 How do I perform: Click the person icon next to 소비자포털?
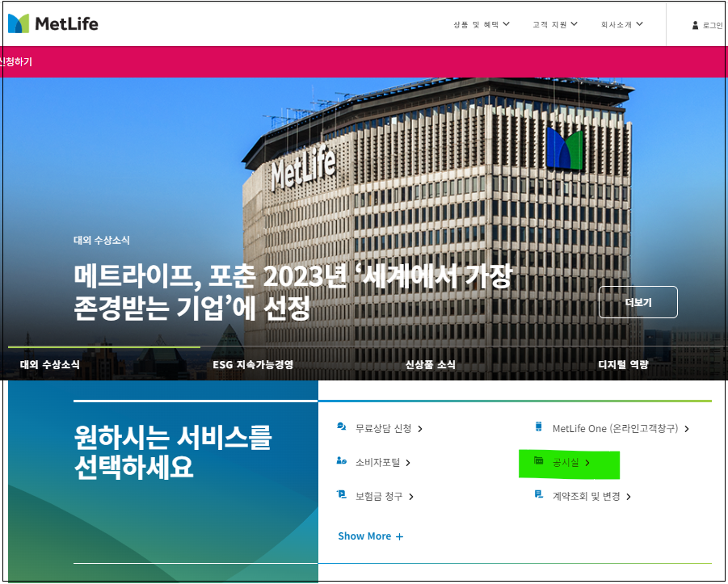pos(343,462)
